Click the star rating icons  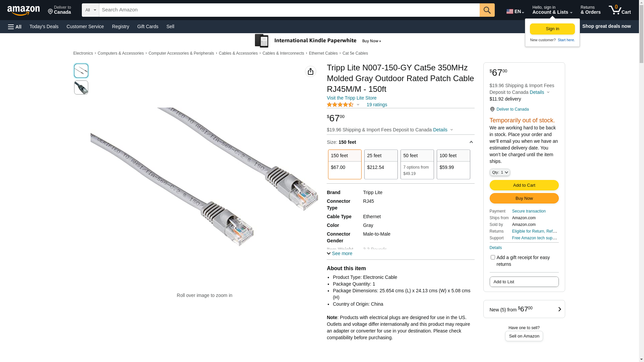[340, 105]
